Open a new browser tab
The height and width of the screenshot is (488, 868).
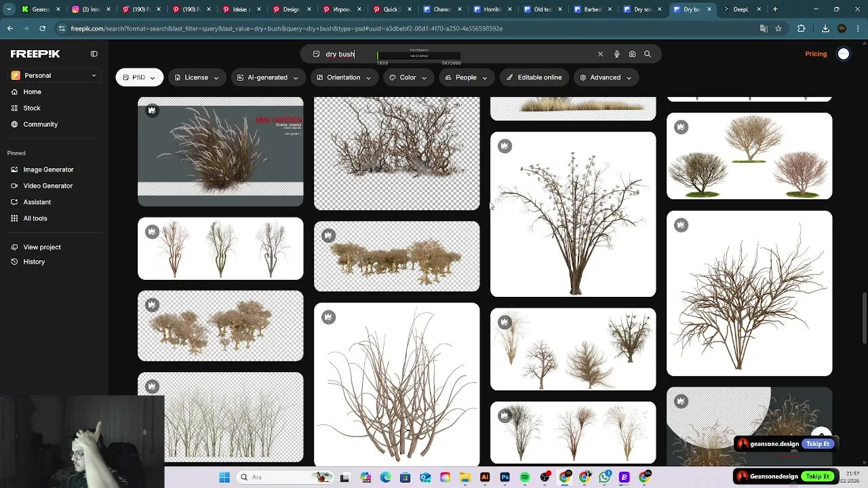pos(775,9)
